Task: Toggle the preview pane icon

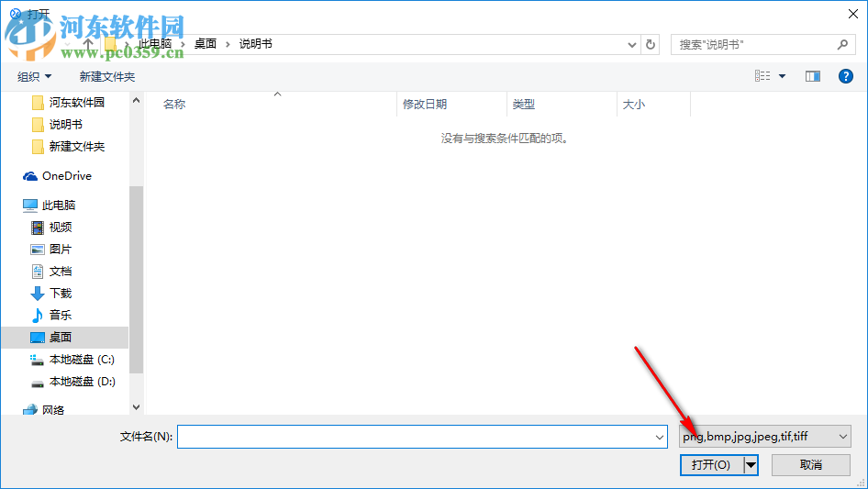Action: click(813, 76)
